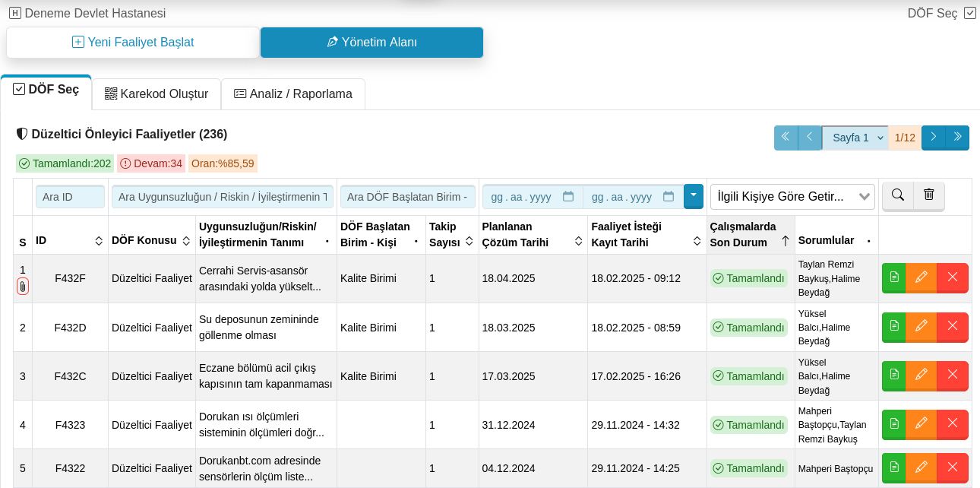980x488 pixels.
Task: Go to next page with right arrow
Action: coord(933,138)
